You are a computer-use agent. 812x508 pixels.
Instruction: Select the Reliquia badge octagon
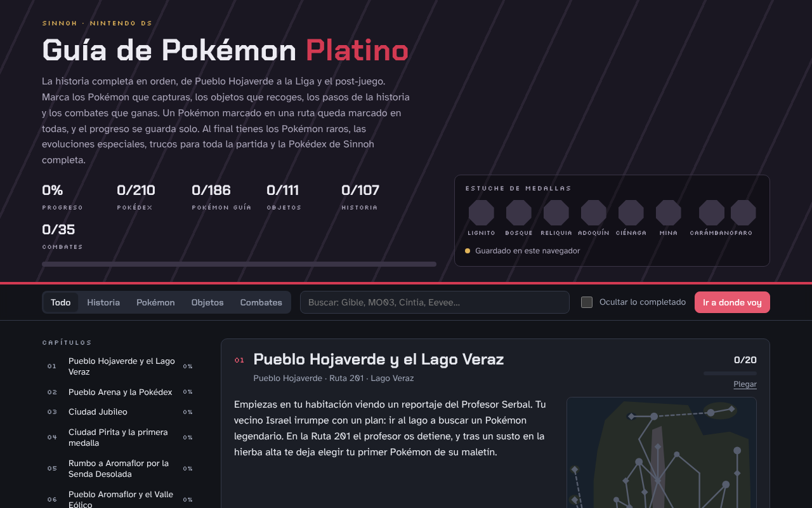pyautogui.click(x=556, y=213)
